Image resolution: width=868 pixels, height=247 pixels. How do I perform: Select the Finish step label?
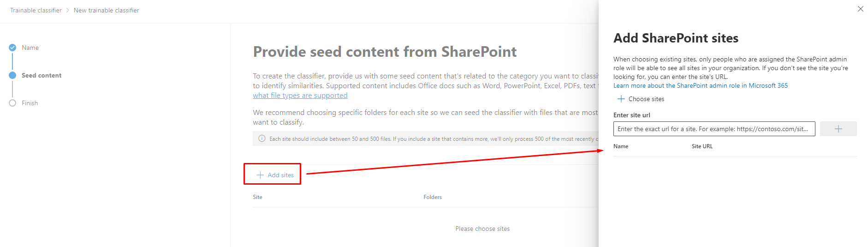pos(30,103)
